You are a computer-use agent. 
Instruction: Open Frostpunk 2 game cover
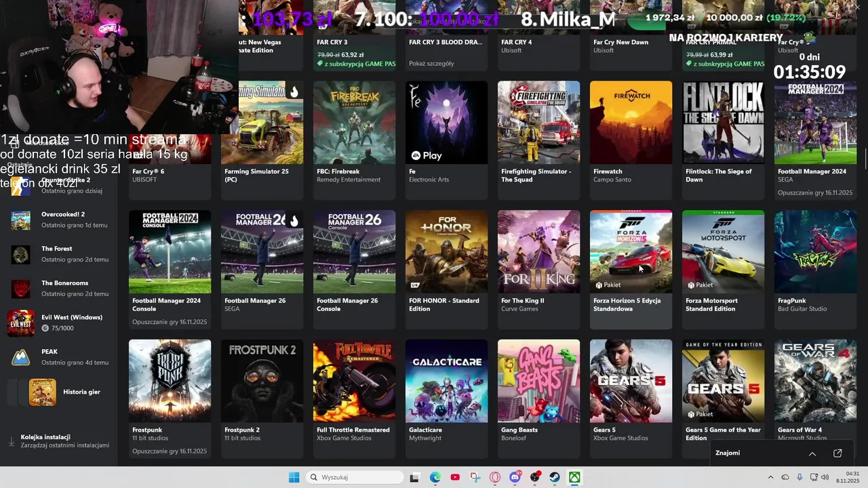coord(262,381)
